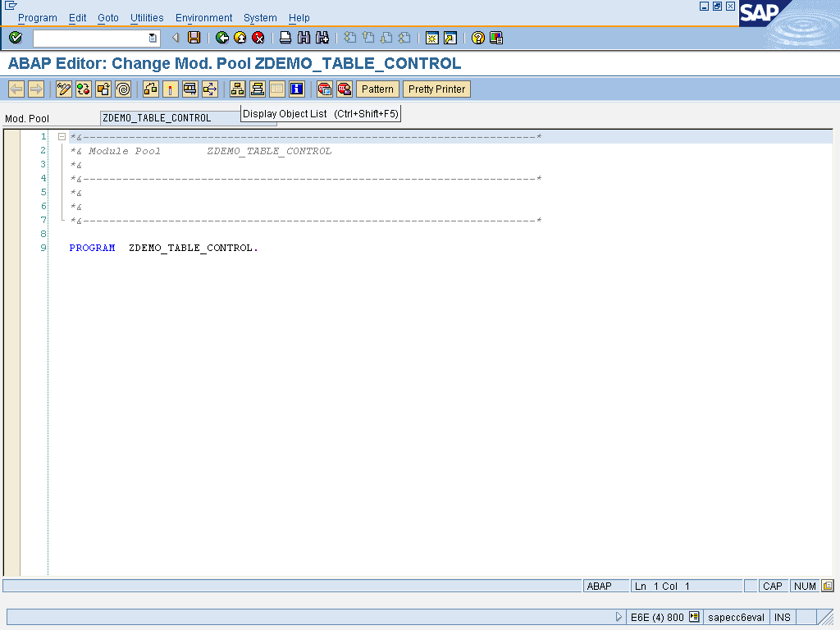Click the red Cancel icon

(258, 38)
